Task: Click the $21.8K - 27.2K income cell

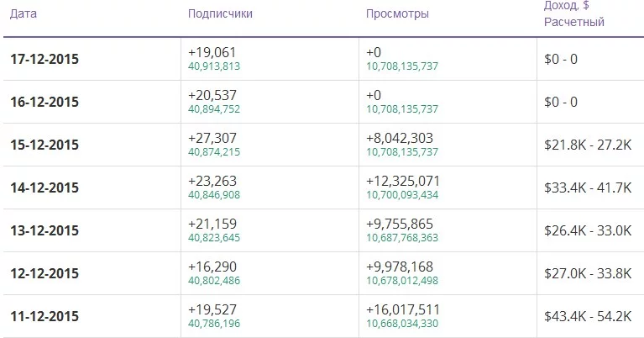Action: point(588,145)
